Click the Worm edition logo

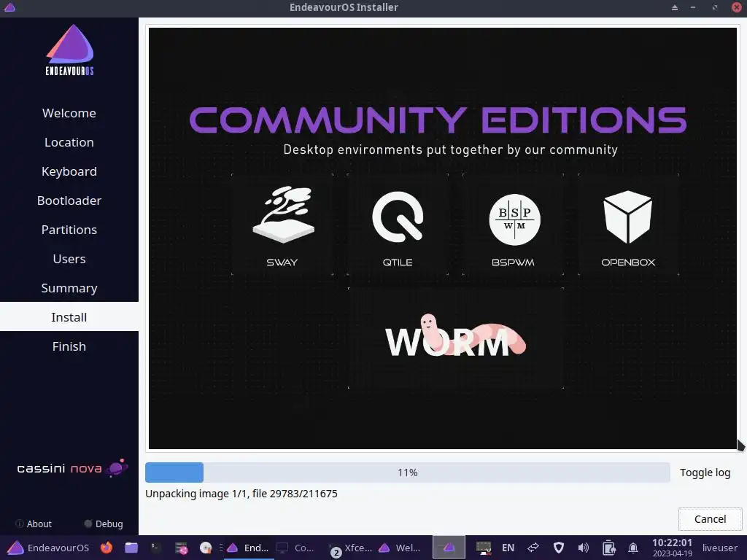click(x=455, y=336)
